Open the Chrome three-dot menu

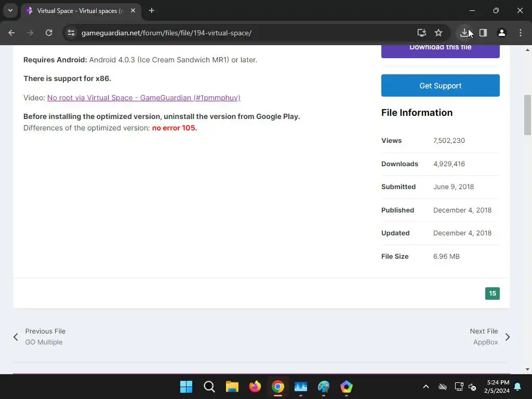click(x=521, y=33)
